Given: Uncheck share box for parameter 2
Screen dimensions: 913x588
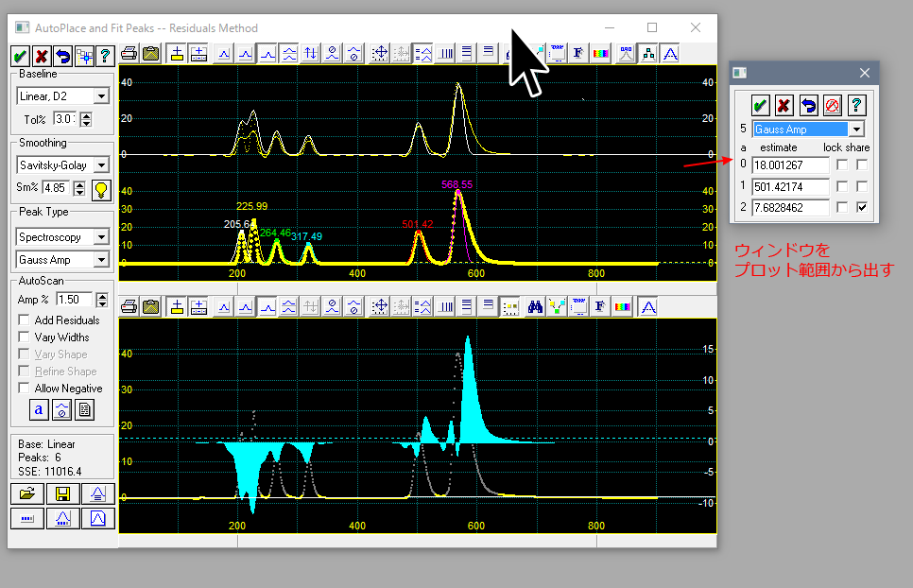Looking at the screenshot, I should tap(861, 207).
